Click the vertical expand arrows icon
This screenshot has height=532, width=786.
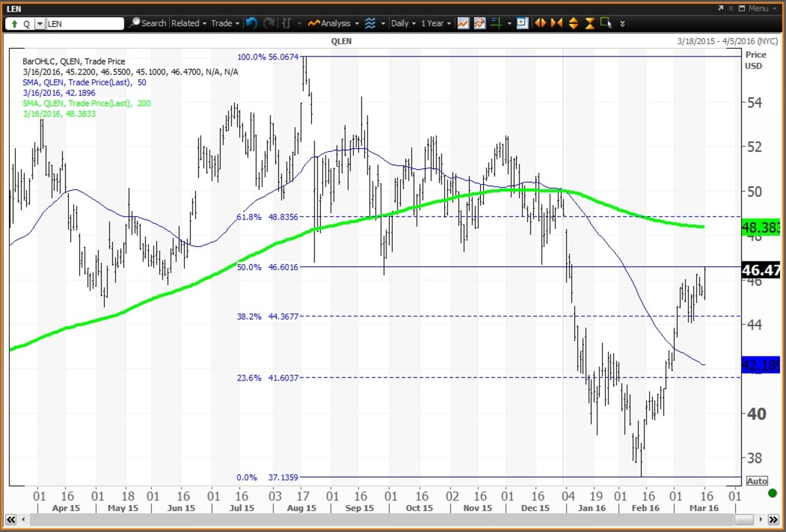coord(573,23)
